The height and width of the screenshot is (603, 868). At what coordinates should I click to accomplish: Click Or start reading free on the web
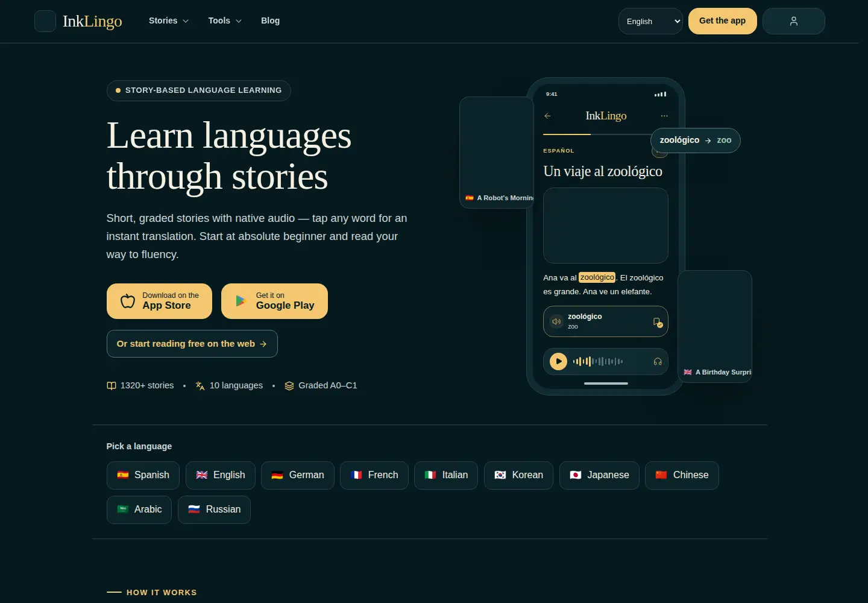point(192,344)
